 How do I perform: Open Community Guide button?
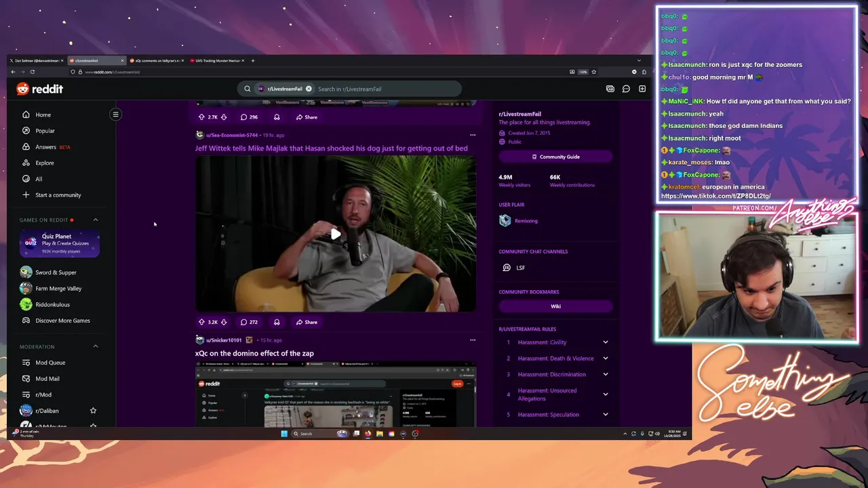(x=555, y=157)
